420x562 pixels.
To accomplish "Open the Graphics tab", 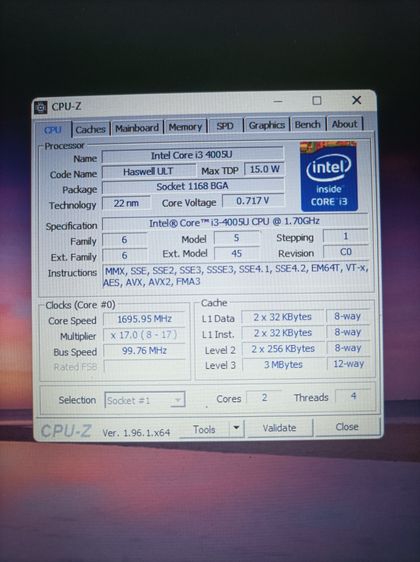I will [x=267, y=125].
